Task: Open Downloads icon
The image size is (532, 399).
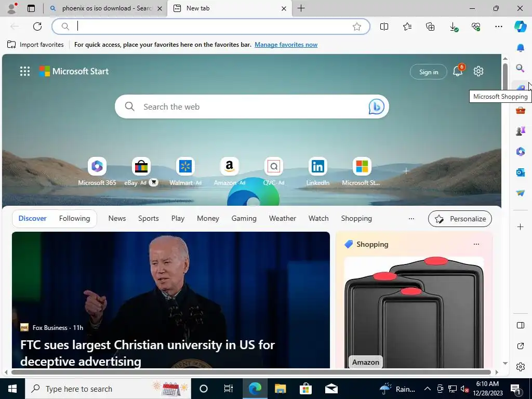Action: 453,26
